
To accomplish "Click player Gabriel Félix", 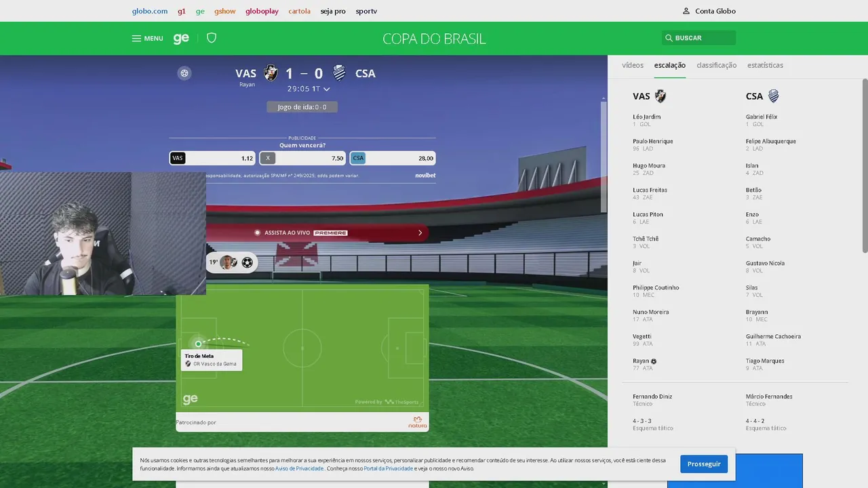I will 762,117.
